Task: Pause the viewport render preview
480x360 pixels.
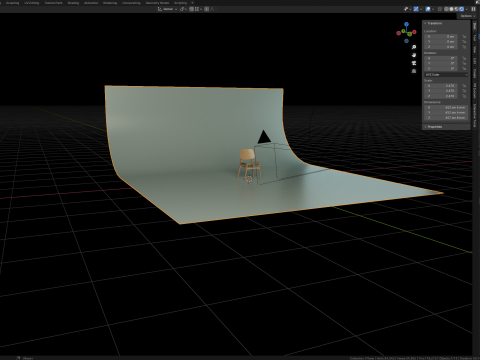Action: point(473,9)
